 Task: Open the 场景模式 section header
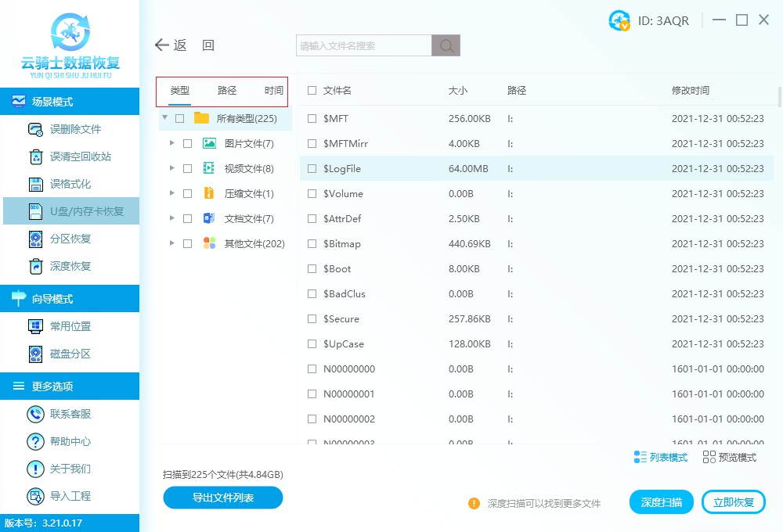coord(70,101)
